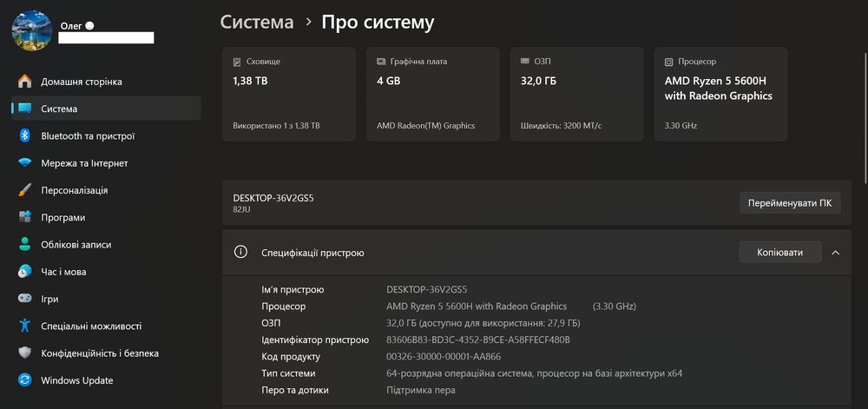The height and width of the screenshot is (409, 868).
Task: Click Про систему page title
Action: pos(378,22)
